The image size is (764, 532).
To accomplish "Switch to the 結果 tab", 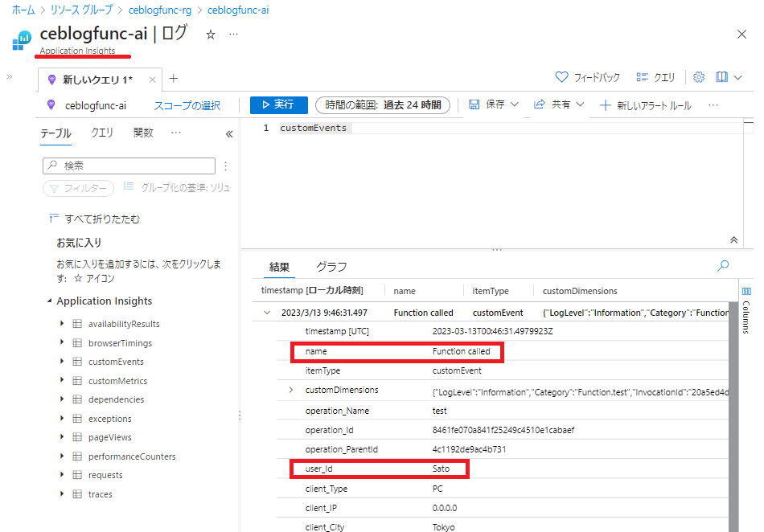I will [x=279, y=268].
